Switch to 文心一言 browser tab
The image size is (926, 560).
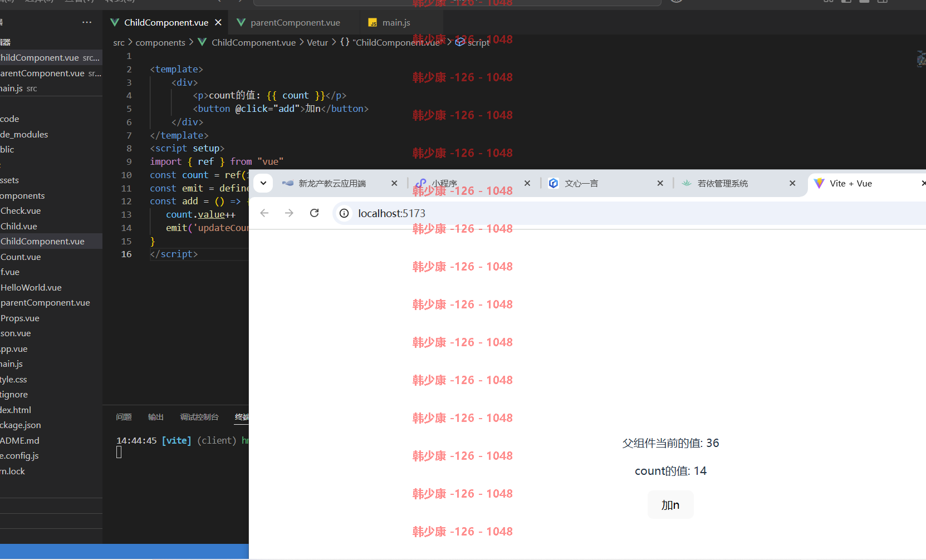[581, 183]
